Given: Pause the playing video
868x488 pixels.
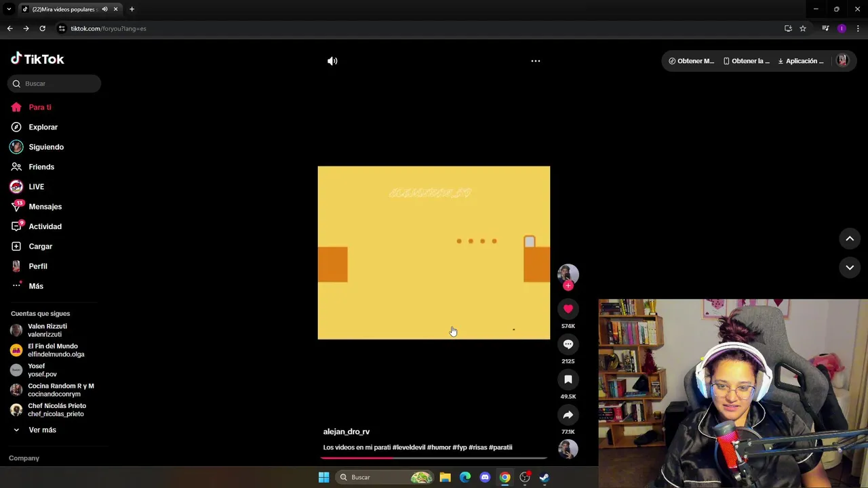Looking at the screenshot, I should 434,253.
